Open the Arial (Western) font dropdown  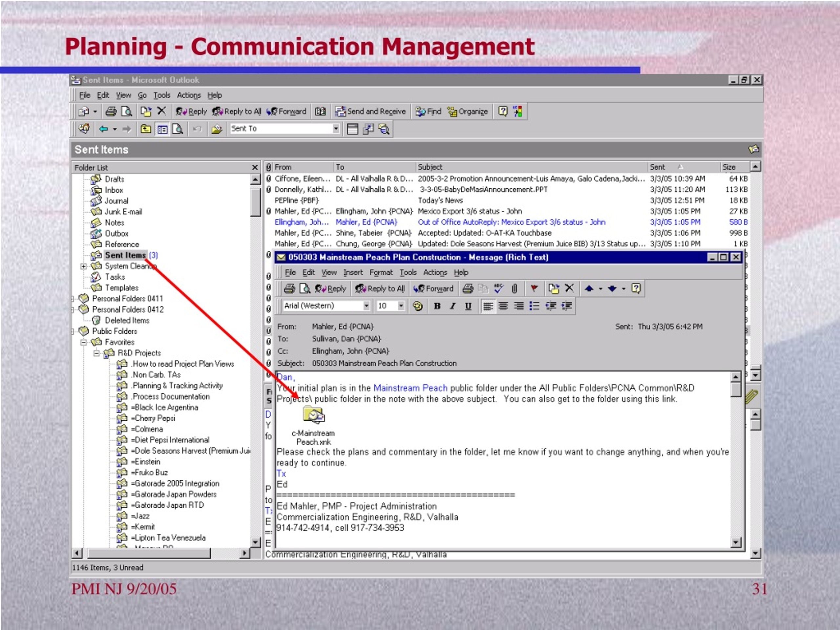tap(366, 306)
